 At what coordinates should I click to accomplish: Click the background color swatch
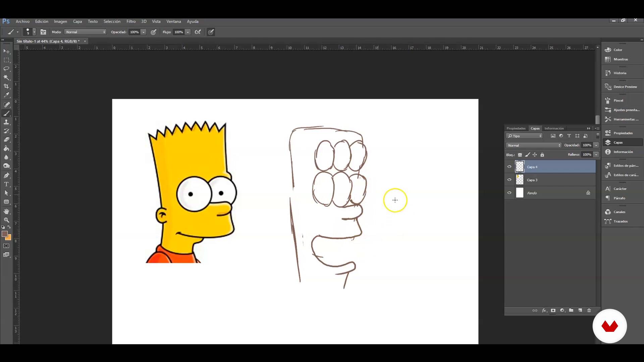pos(9,238)
